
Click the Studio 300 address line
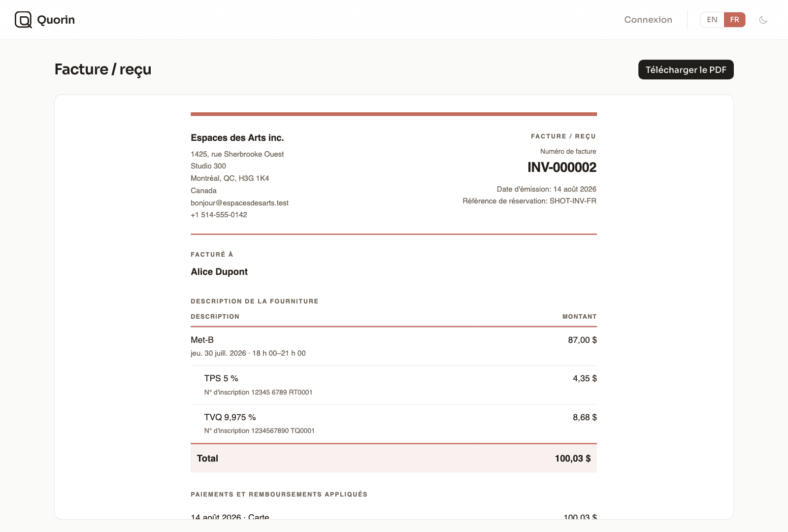tap(208, 166)
